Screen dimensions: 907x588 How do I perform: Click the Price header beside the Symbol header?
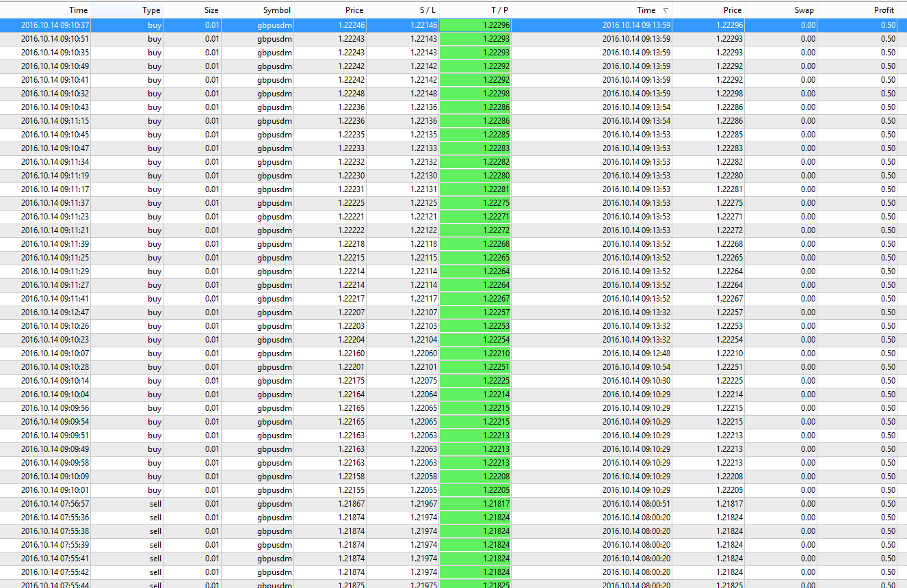tap(330, 10)
